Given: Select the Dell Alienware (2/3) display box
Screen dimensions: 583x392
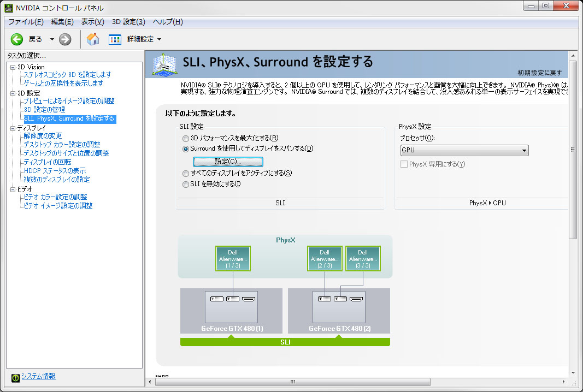Looking at the screenshot, I should coord(325,259).
